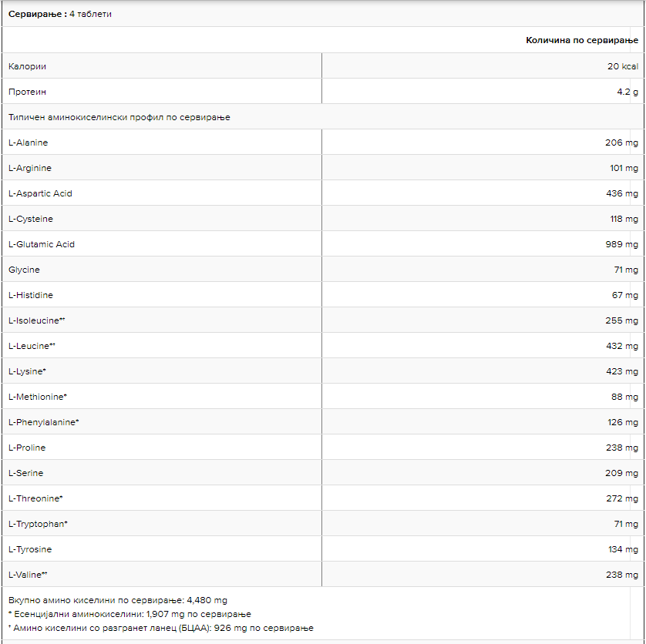Select the Протеин row label
This screenshot has width=646, height=644.
[27, 92]
